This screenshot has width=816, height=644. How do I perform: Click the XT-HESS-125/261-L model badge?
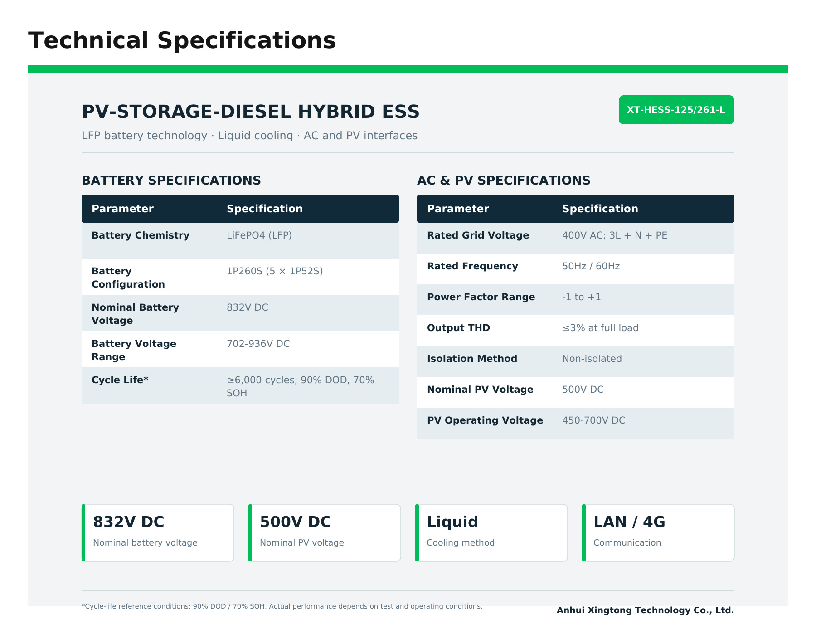point(676,110)
